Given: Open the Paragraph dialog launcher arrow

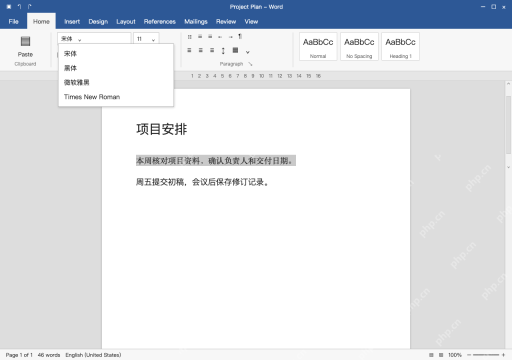Looking at the screenshot, I should click(250, 64).
